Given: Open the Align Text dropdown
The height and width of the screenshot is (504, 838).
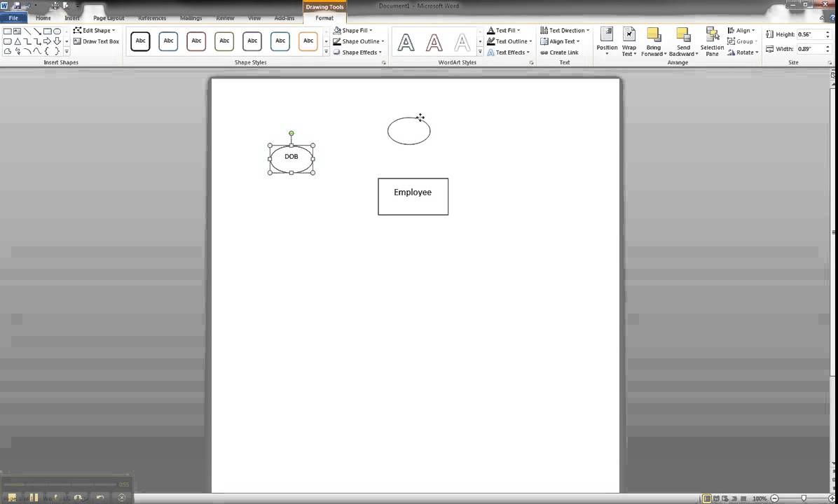Looking at the screenshot, I should click(x=560, y=41).
